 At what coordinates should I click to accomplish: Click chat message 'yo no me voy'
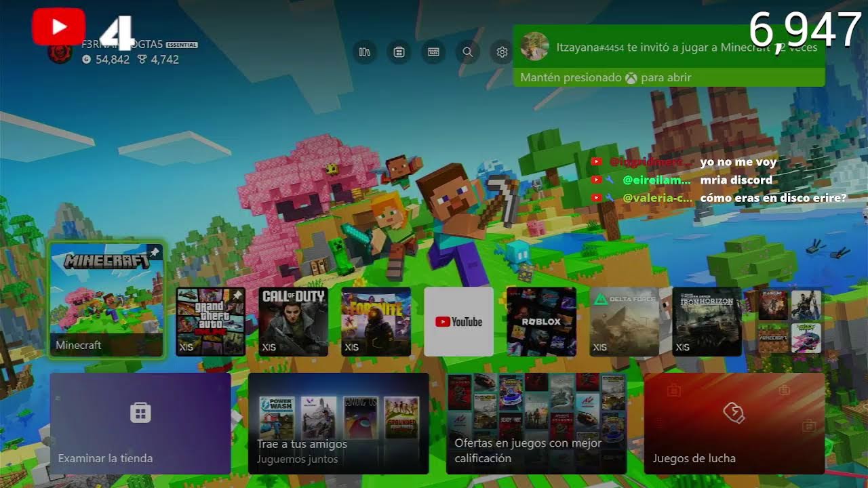point(738,163)
